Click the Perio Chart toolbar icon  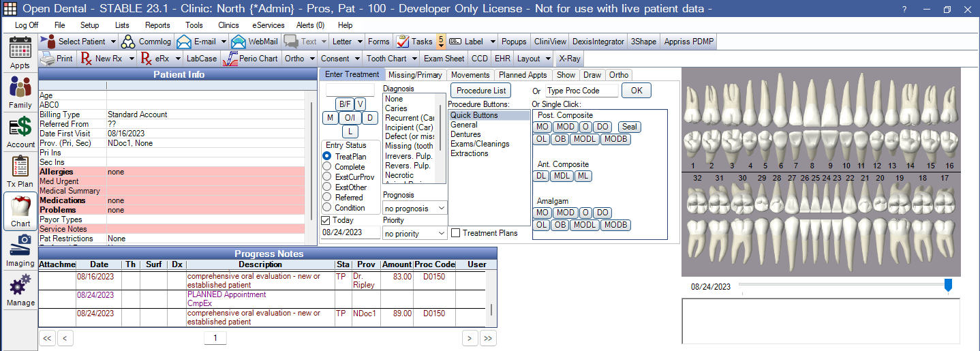[232, 59]
